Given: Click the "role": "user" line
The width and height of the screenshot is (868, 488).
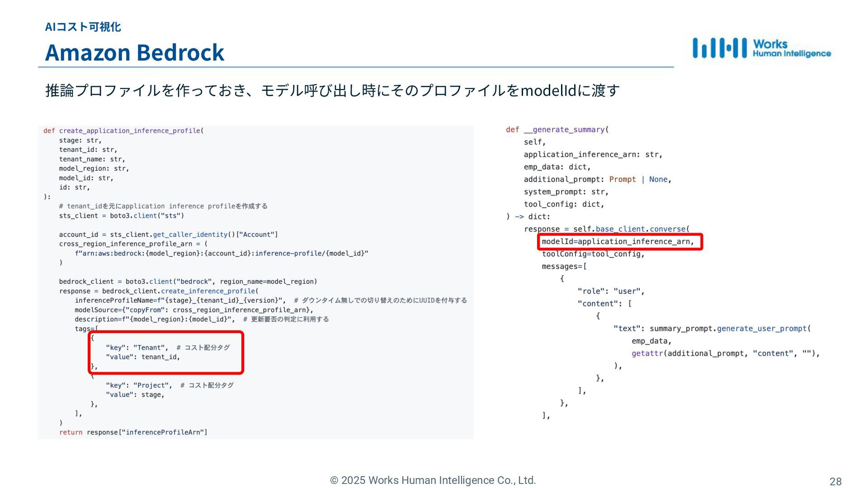Looking at the screenshot, I should pyautogui.click(x=610, y=291).
